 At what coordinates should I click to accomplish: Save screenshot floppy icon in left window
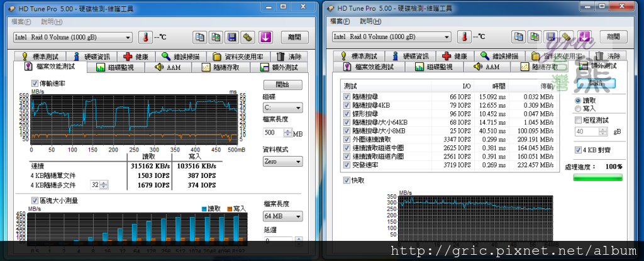231,37
